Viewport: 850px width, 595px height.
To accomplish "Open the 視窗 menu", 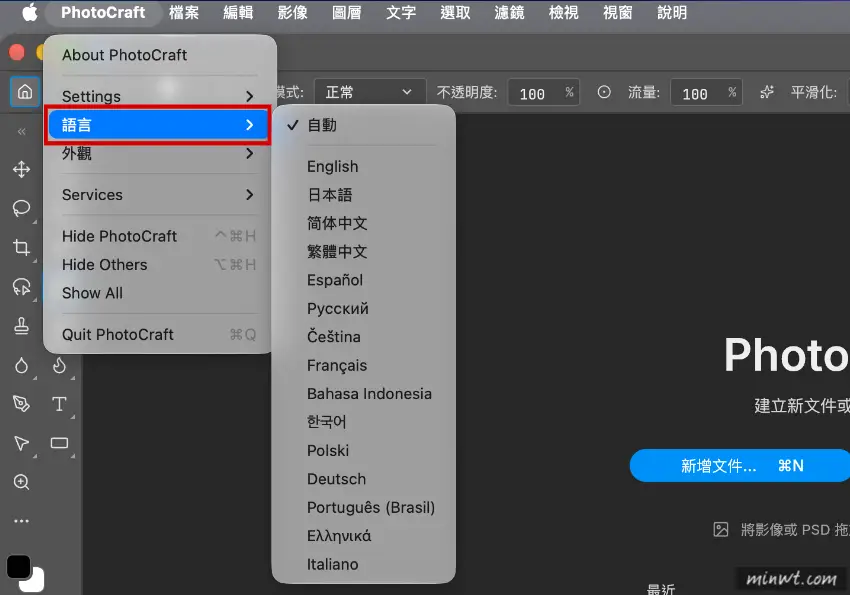I will pyautogui.click(x=617, y=12).
